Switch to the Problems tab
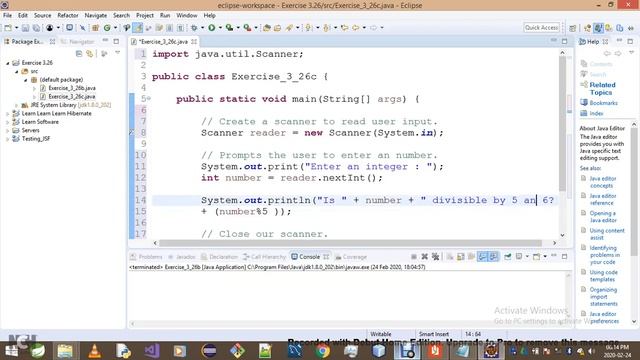Viewport: 640px width, 360px height. (x=147, y=257)
